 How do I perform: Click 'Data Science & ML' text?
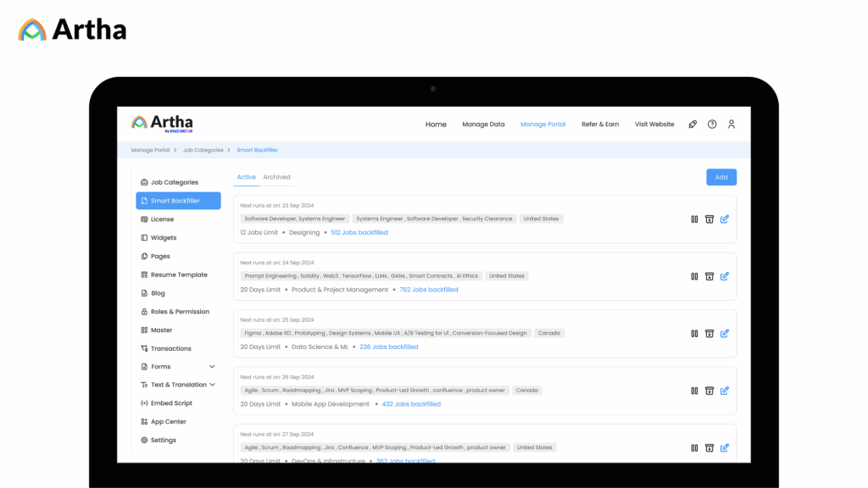click(320, 347)
